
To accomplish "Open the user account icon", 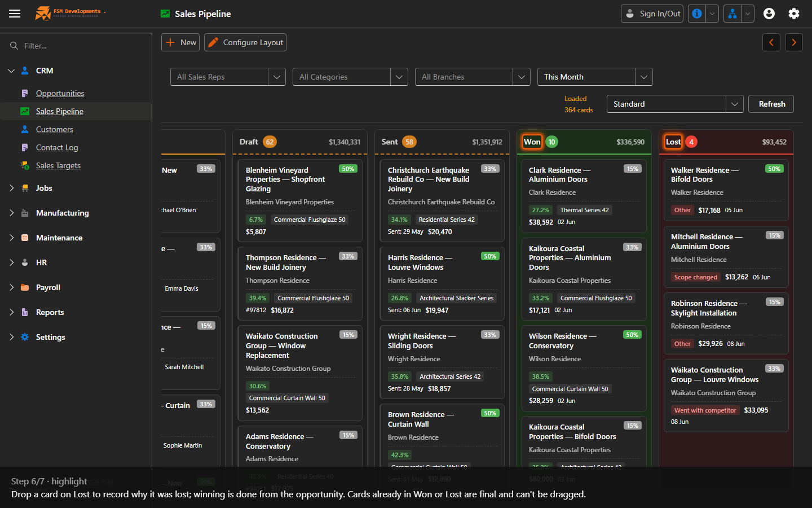I will (769, 14).
